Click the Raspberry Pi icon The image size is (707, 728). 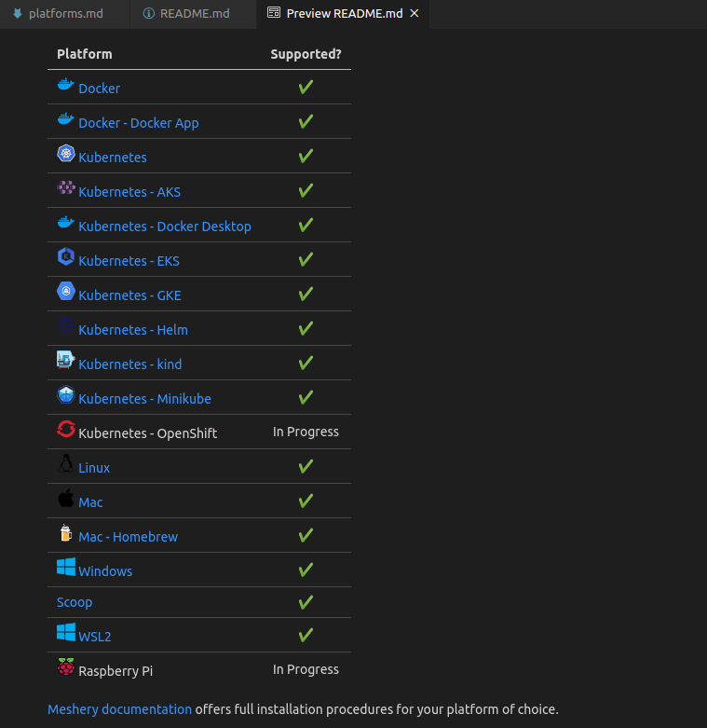coord(66,666)
